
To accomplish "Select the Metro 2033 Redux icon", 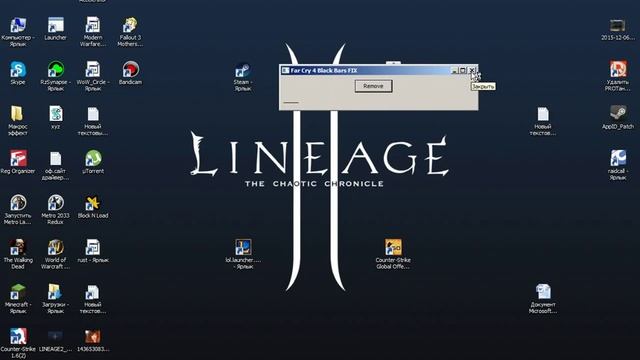I will click(x=56, y=203).
